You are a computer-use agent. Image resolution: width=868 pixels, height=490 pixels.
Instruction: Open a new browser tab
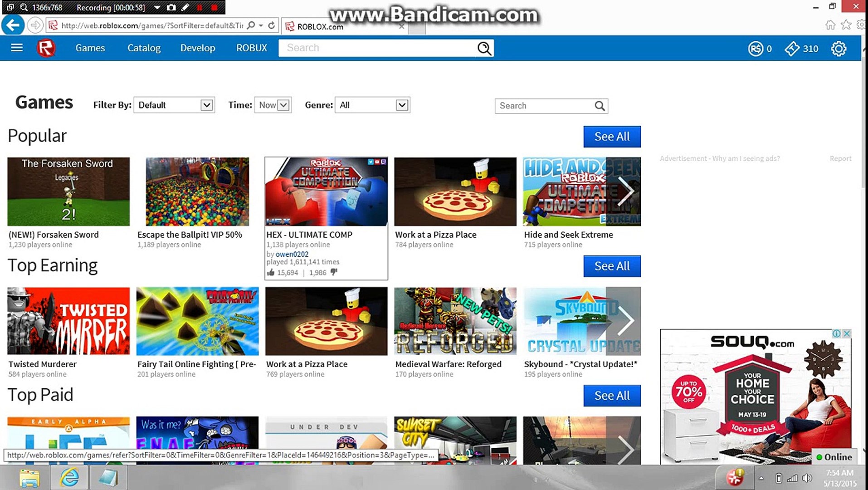(417, 28)
